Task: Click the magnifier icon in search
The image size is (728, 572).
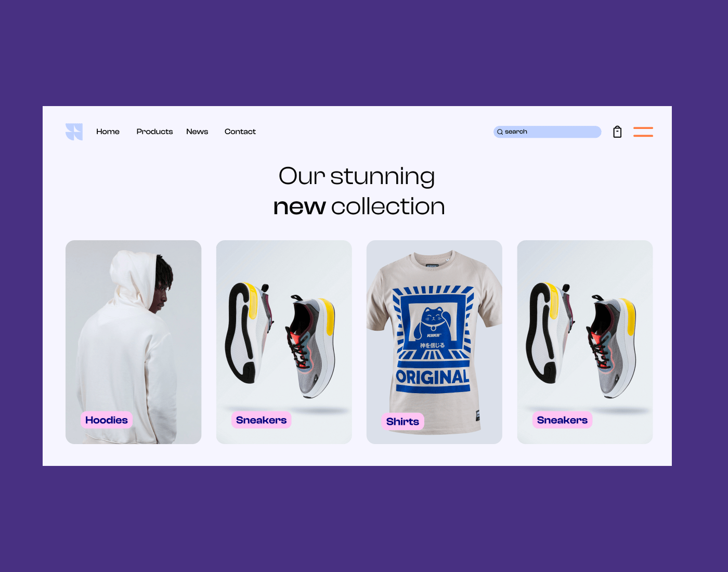Action: [x=500, y=132]
